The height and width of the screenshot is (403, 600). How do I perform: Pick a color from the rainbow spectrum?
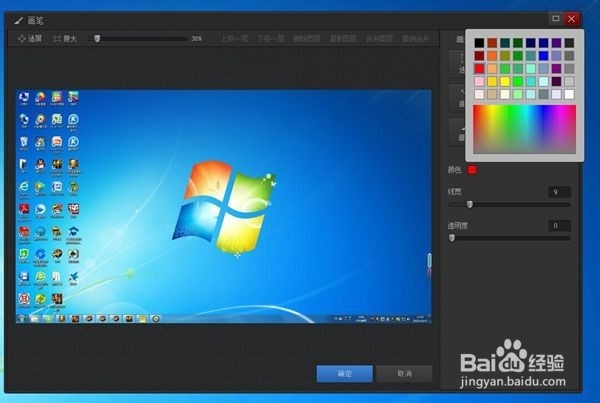point(525,129)
